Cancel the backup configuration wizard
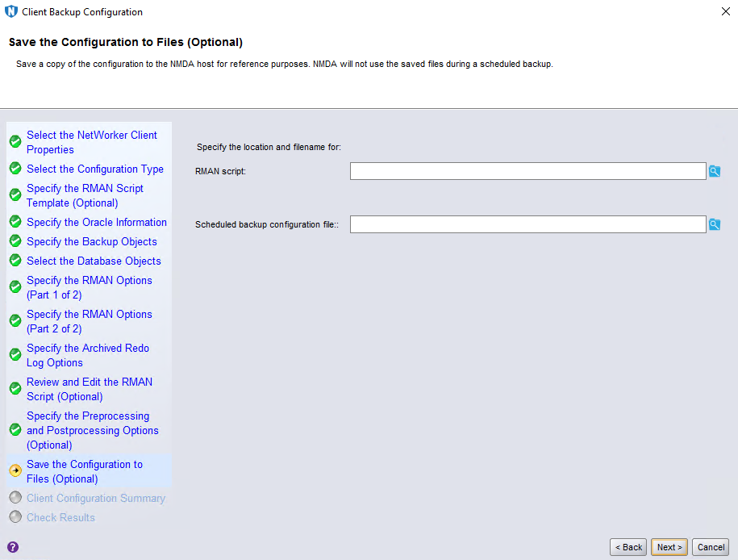The image size is (738, 560). (711, 547)
